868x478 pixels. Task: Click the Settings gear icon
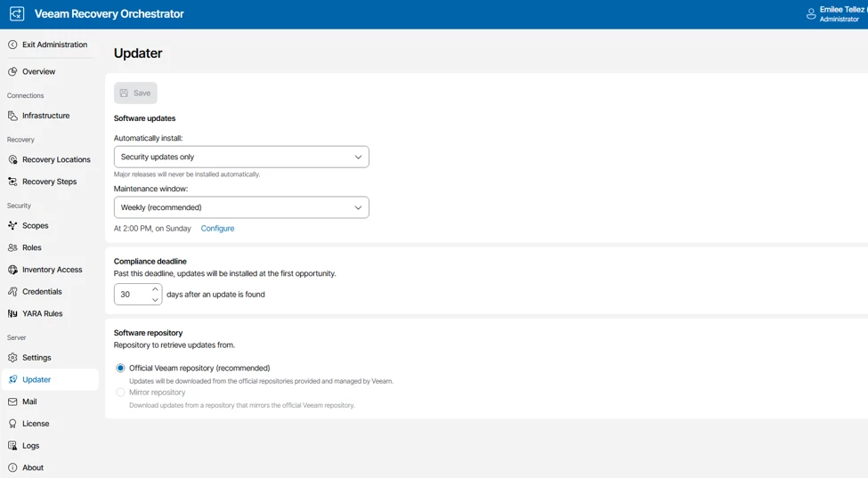[12, 358]
